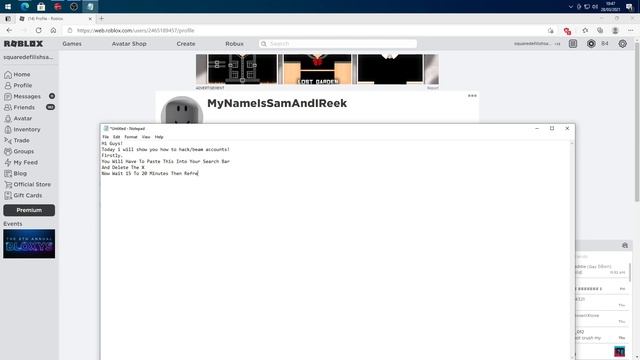
Task: Select the Notepad icon in the taskbar
Action: (90, 7)
